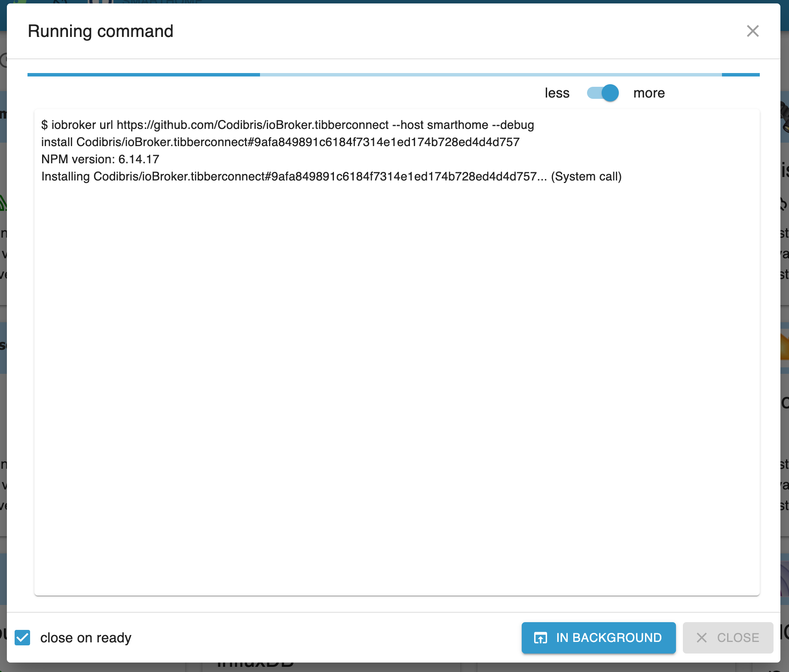Click the X icon inside the CLOSE button

click(702, 638)
